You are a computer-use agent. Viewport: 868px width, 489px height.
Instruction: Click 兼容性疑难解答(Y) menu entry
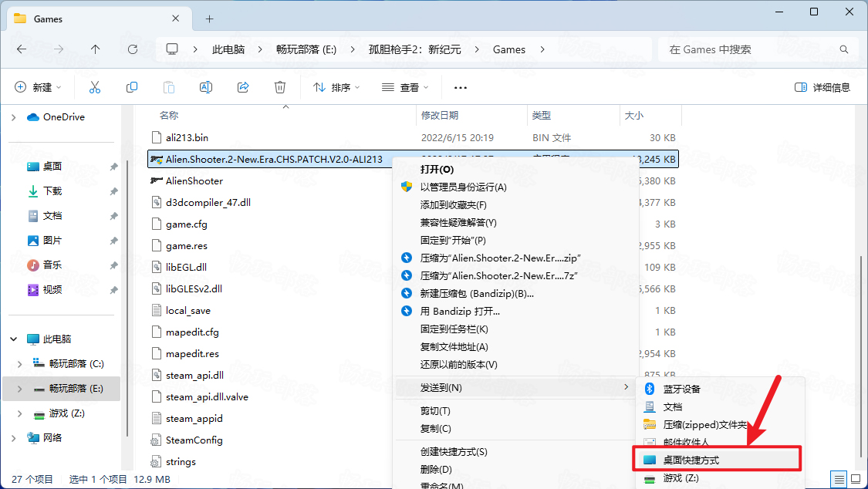[516, 222]
